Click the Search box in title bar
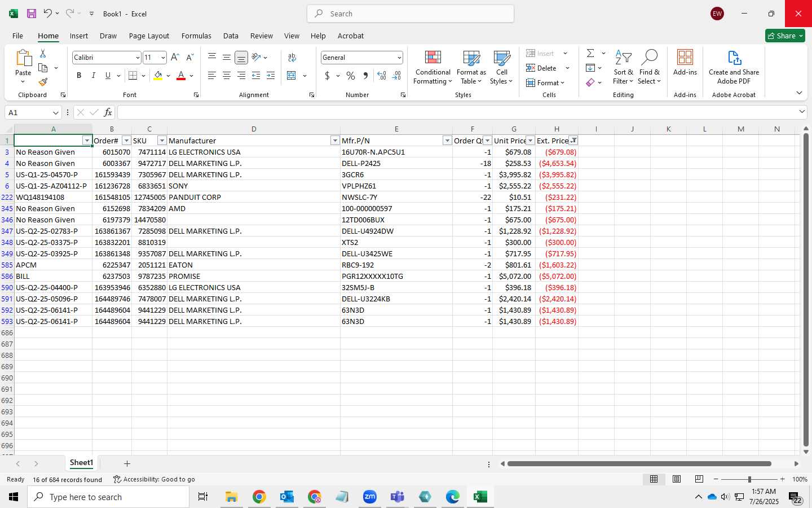 (411, 14)
